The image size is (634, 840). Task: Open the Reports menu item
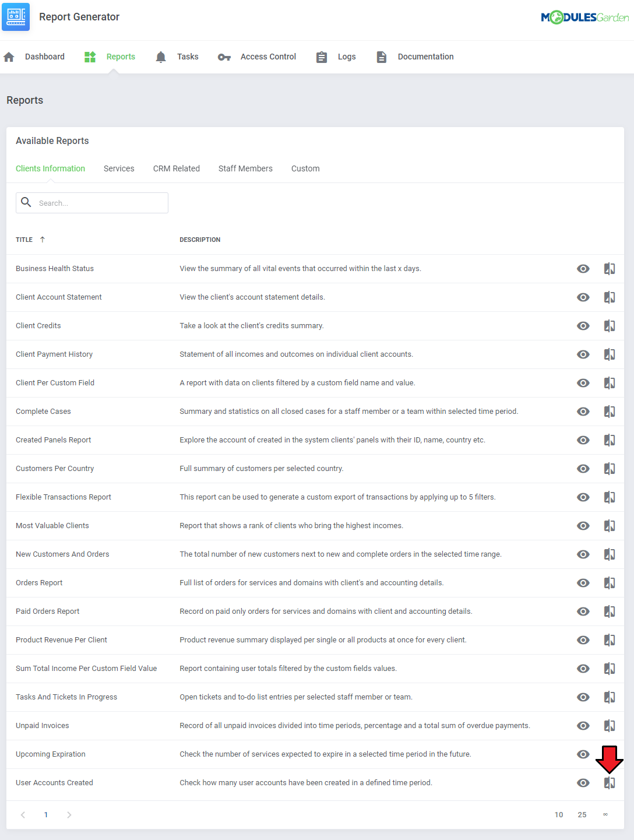(x=110, y=57)
